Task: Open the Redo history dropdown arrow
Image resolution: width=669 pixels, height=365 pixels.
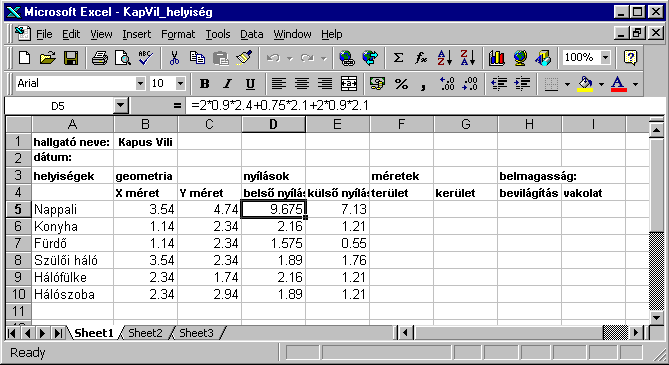Action: pos(323,58)
